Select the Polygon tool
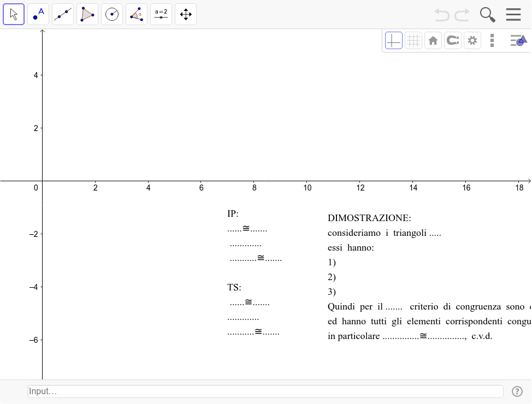 [87, 14]
